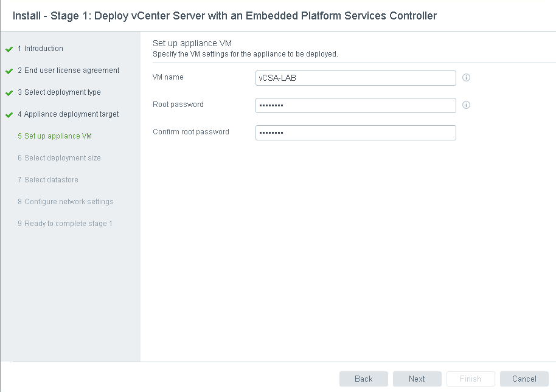556x392 pixels.
Task: Click checkmark beside End user license agreement
Action: coord(9,71)
